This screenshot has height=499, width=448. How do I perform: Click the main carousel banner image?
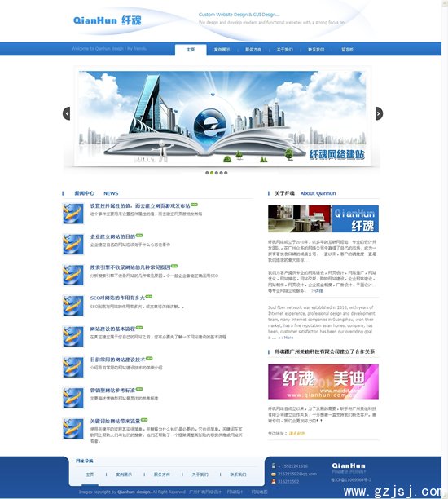coord(222,118)
